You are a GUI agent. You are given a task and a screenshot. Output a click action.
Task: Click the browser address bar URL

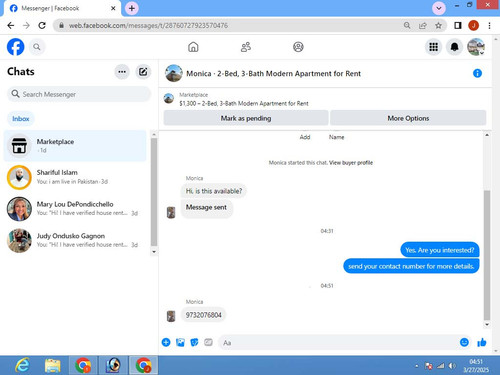pyautogui.click(x=148, y=25)
